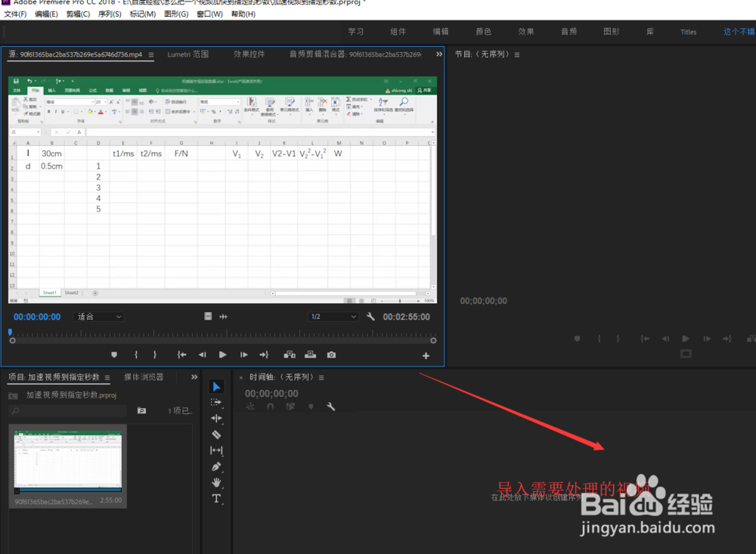
Task: Switch to 效果控件 tab
Action: [x=249, y=54]
